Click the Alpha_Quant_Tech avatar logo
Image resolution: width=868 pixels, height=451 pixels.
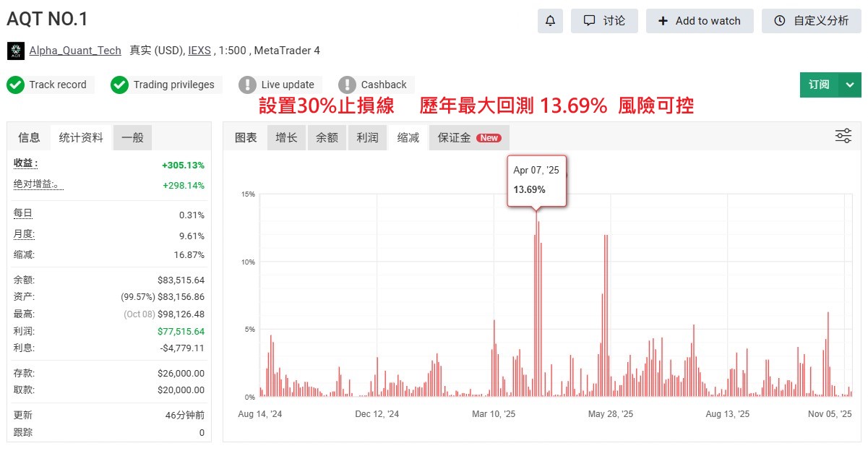pos(15,51)
